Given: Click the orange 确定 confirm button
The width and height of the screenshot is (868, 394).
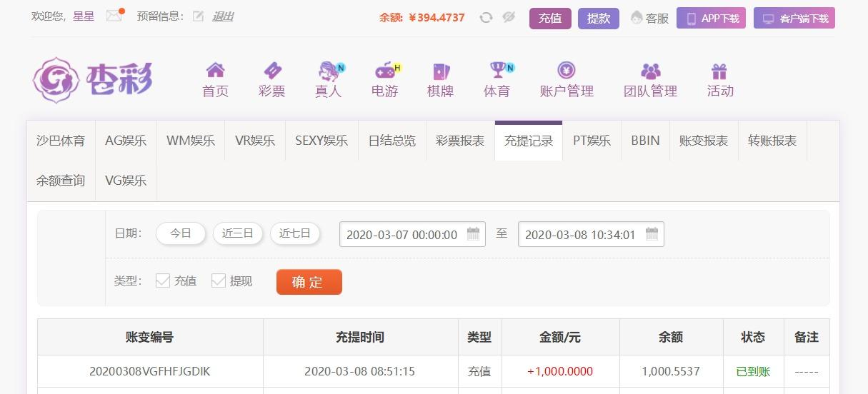Looking at the screenshot, I should pos(309,282).
